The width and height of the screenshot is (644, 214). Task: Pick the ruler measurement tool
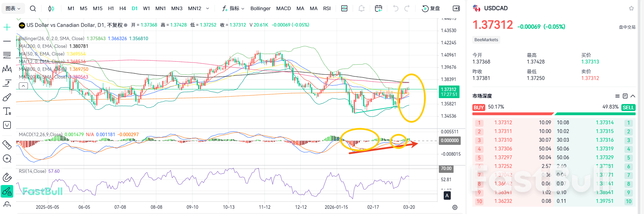tap(7, 145)
